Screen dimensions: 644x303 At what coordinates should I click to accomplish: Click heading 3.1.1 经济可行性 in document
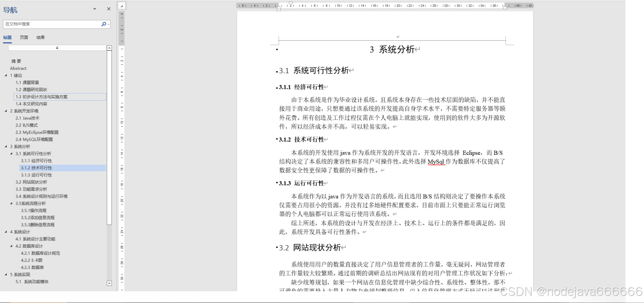(x=302, y=87)
